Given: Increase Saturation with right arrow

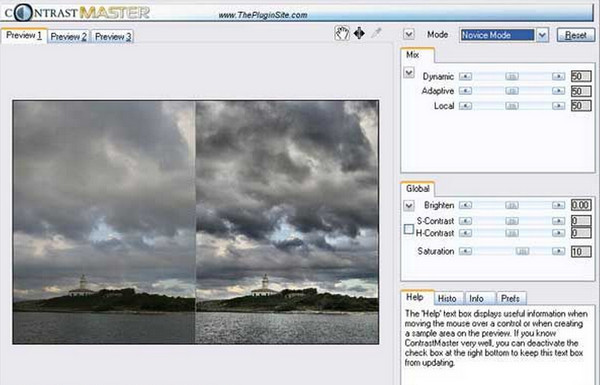Looking at the screenshot, I should (558, 251).
